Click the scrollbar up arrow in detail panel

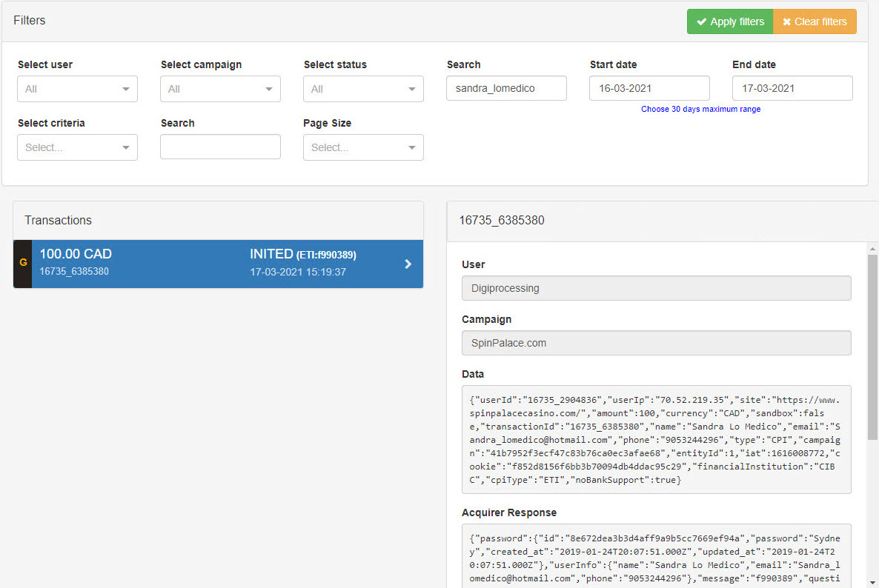point(872,249)
